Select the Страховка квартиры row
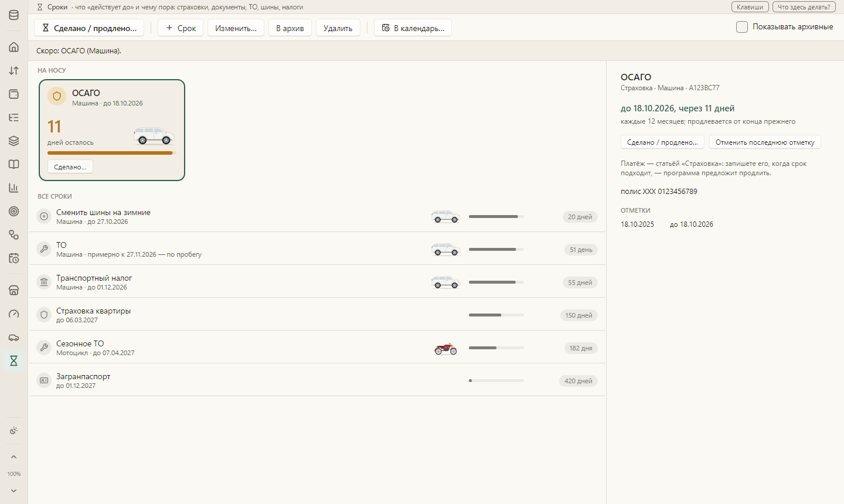This screenshot has height=504, width=844. point(317,315)
